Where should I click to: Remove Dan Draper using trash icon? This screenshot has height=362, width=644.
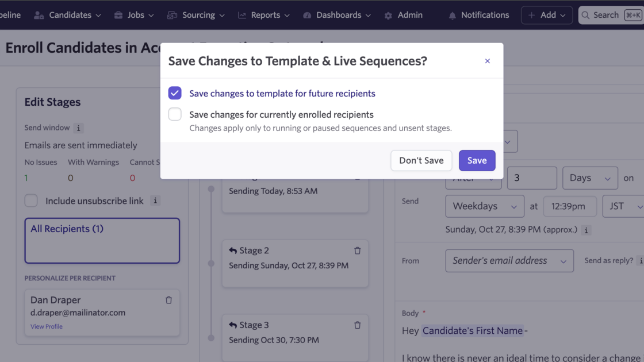168,300
